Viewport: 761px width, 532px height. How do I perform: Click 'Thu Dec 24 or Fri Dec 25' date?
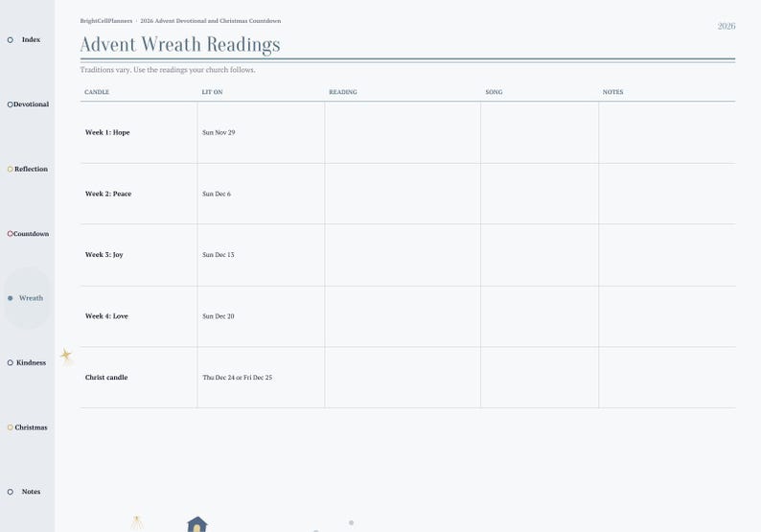click(x=238, y=377)
